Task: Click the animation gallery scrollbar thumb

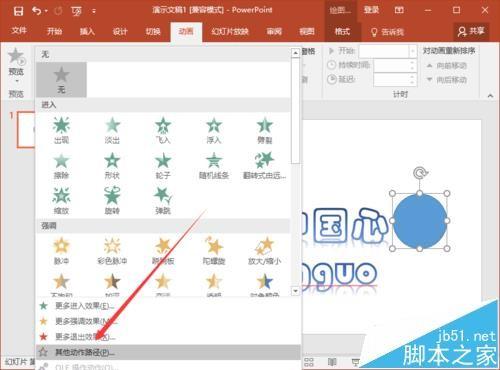Action: point(295,110)
